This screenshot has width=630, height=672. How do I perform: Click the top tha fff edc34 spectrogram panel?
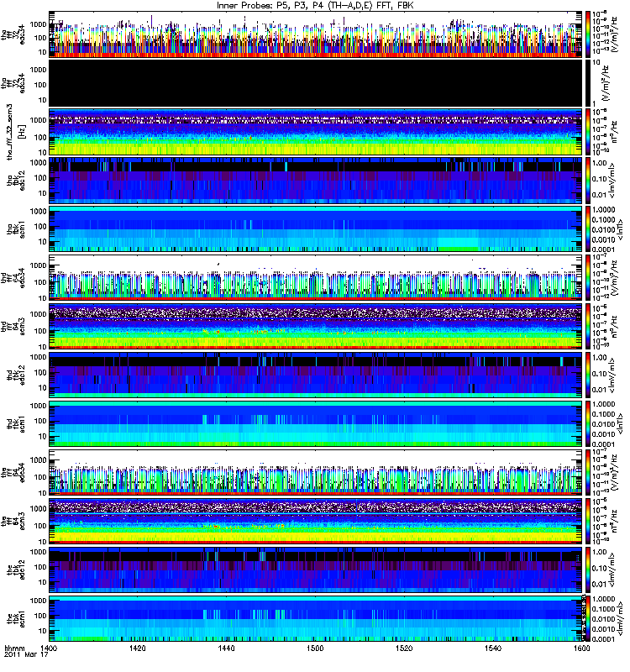point(316,34)
